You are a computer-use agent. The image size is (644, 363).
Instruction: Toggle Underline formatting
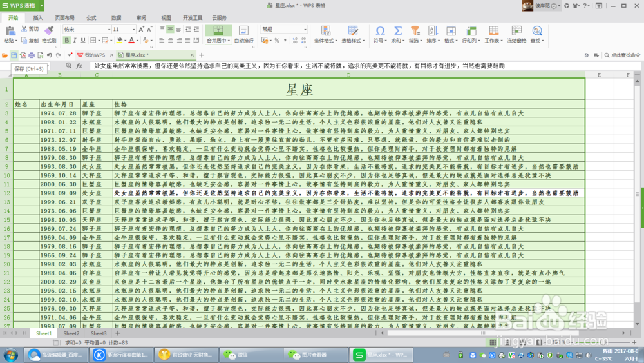[83, 40]
